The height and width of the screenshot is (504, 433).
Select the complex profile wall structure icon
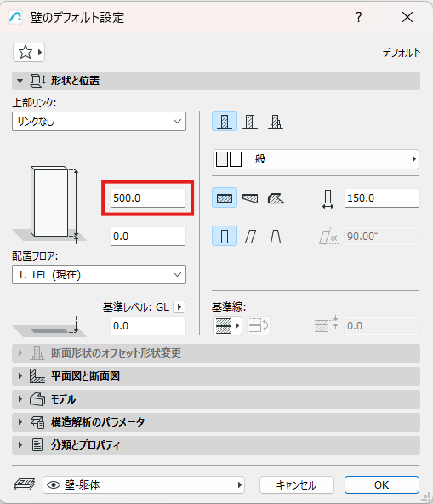click(276, 121)
